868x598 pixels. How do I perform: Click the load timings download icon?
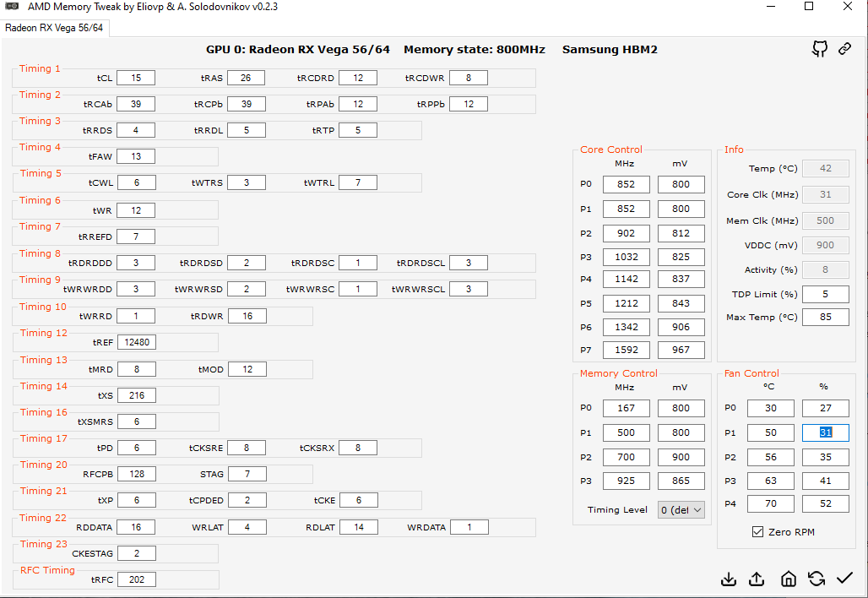[729, 579]
